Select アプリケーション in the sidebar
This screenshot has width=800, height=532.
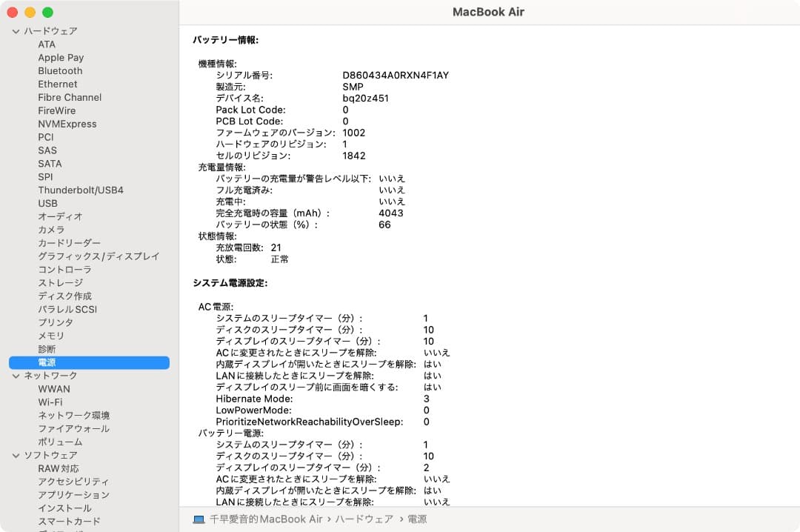coord(73,495)
